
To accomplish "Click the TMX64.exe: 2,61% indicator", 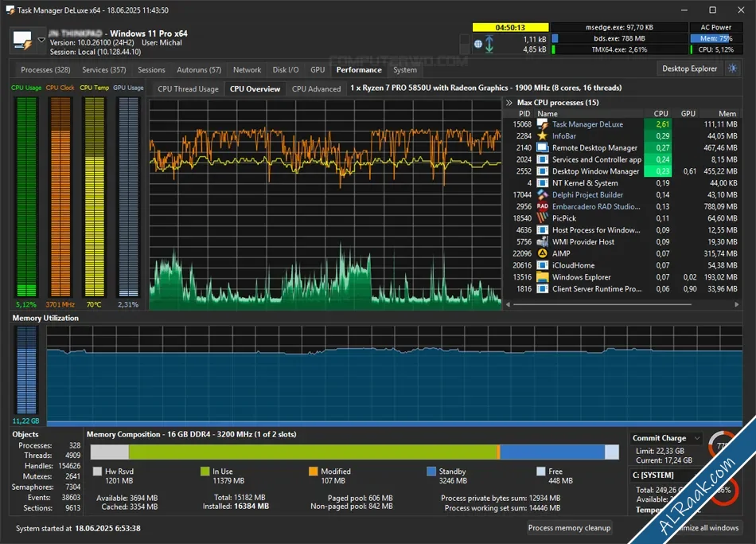I will point(620,49).
